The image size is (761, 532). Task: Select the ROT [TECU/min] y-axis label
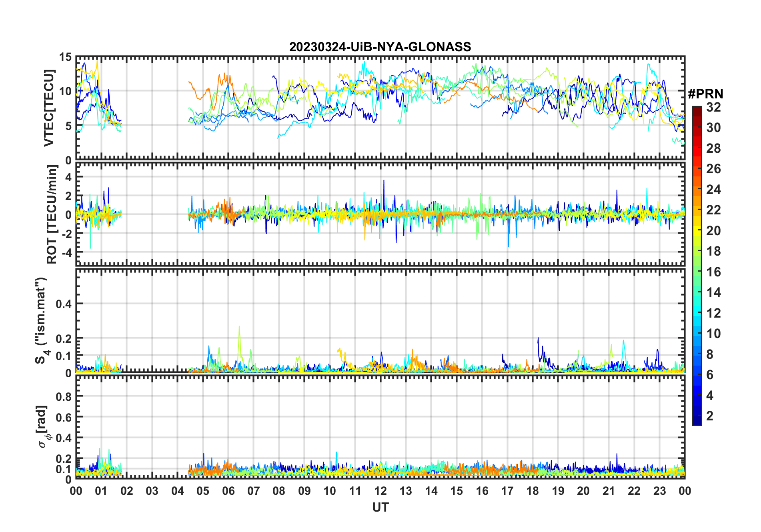click(x=52, y=214)
